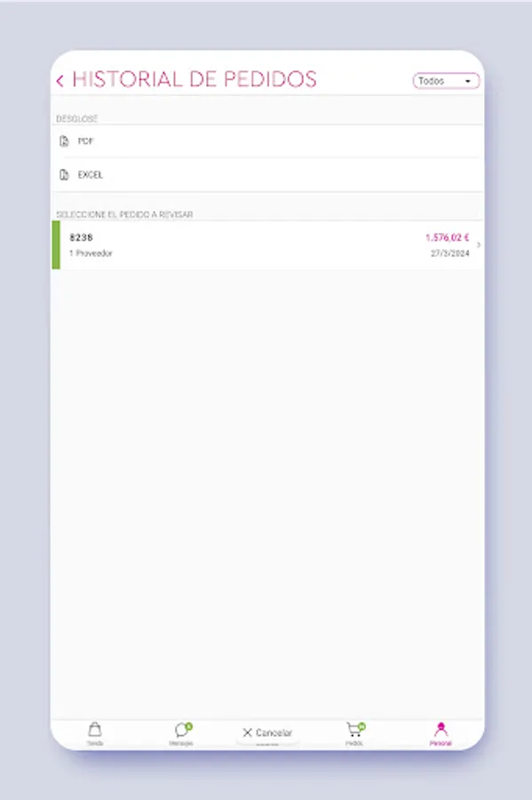Expand order 8238 with right chevron
532x800 pixels.
(479, 245)
